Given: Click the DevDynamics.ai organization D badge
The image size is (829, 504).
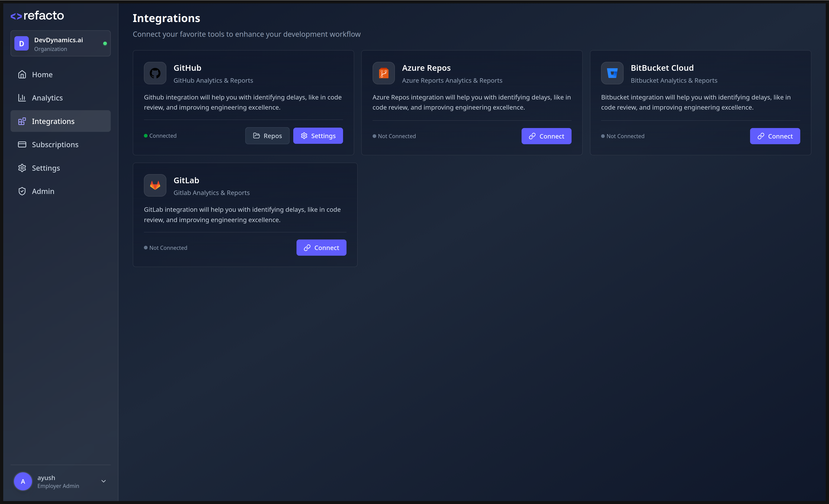Looking at the screenshot, I should click(x=21, y=44).
